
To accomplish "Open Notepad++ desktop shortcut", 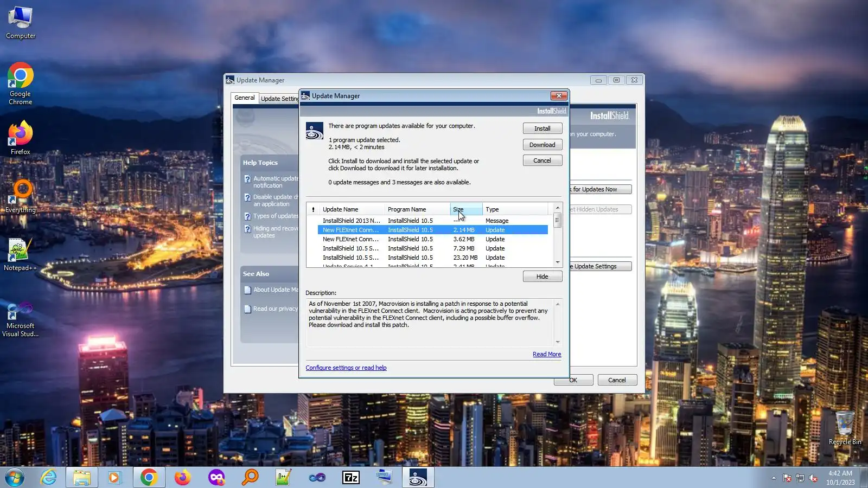I will 21,254.
